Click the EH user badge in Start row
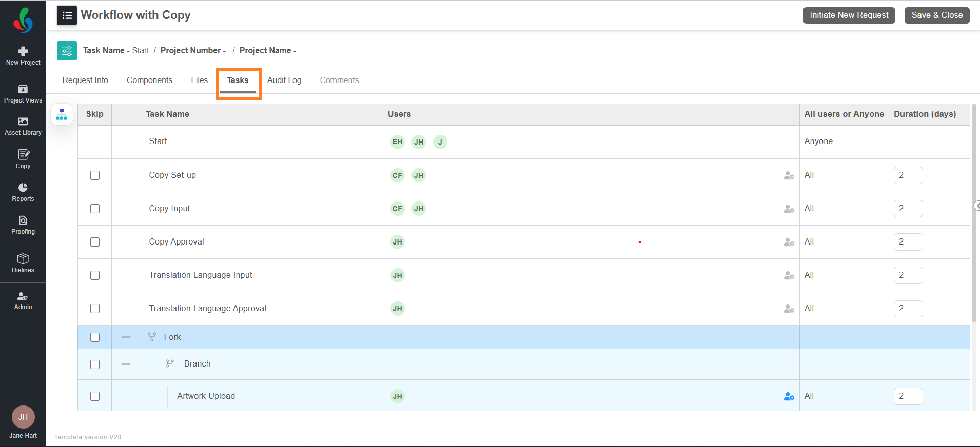 pos(398,142)
